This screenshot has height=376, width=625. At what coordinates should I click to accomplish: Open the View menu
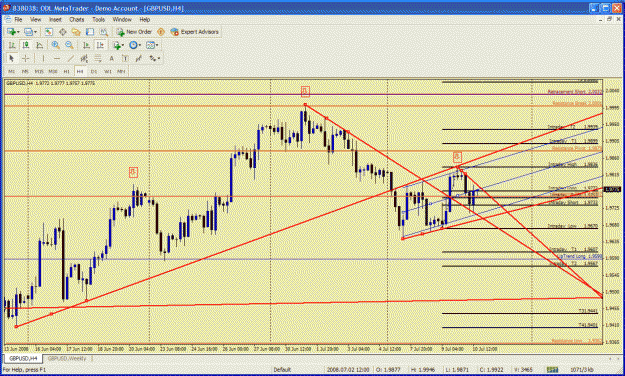(35, 19)
